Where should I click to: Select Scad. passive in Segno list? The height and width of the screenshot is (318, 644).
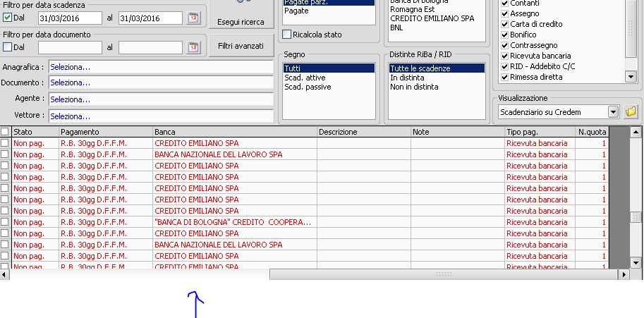pos(329,87)
